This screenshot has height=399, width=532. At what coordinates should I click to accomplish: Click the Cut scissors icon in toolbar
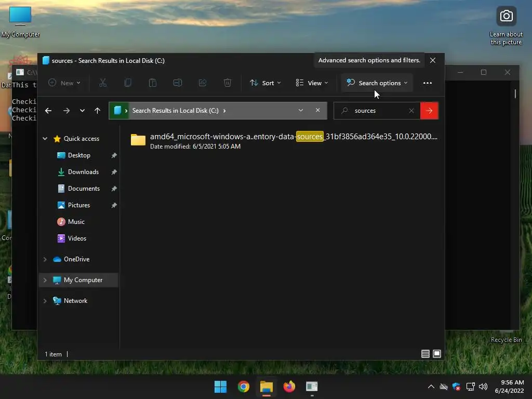point(103,83)
